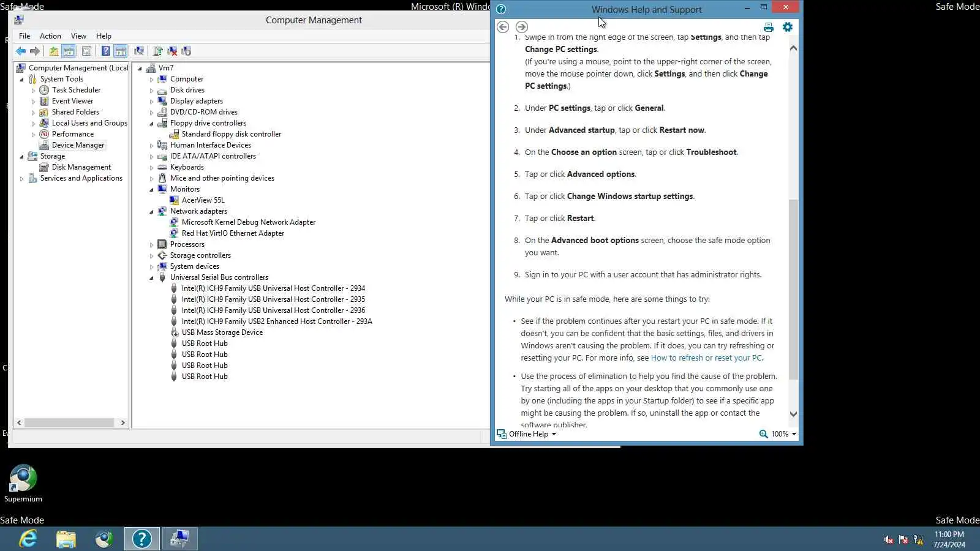Open Internet Explorer from the taskbar
Screen dimensions: 980x551
tap(28, 539)
